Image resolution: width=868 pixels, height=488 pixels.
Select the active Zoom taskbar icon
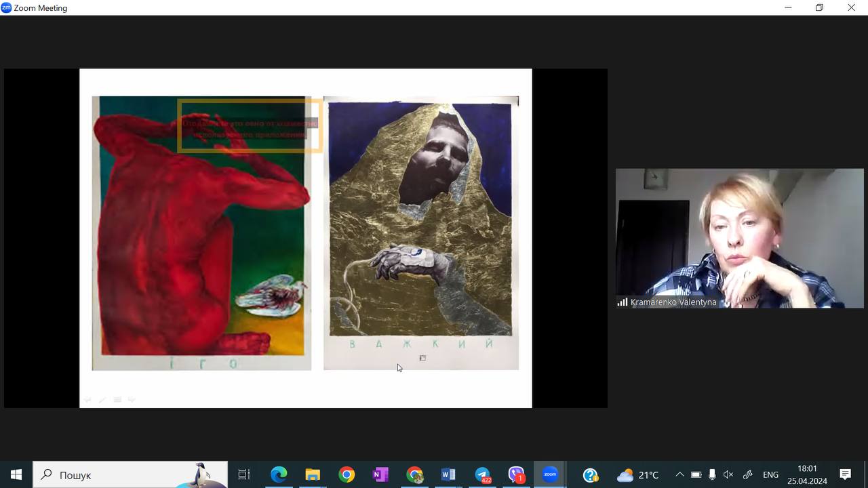tap(550, 474)
